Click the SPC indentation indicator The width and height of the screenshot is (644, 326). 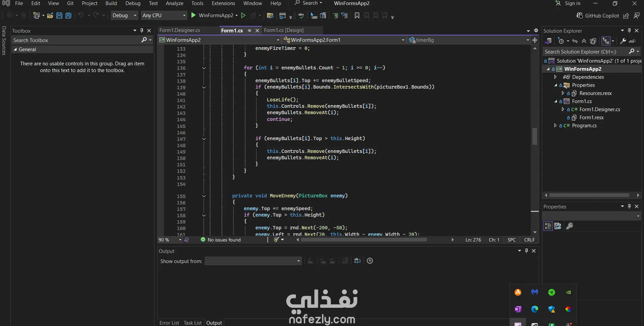click(x=511, y=240)
